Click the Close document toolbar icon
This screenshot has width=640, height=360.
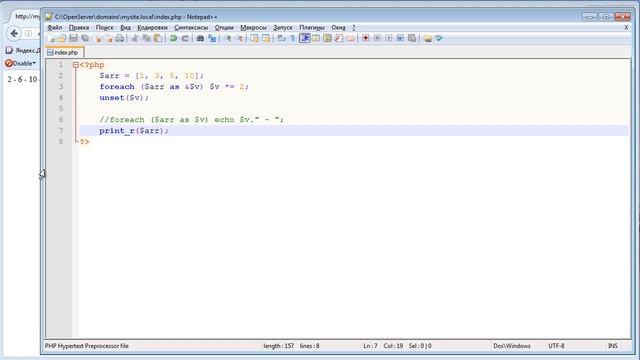(97, 38)
